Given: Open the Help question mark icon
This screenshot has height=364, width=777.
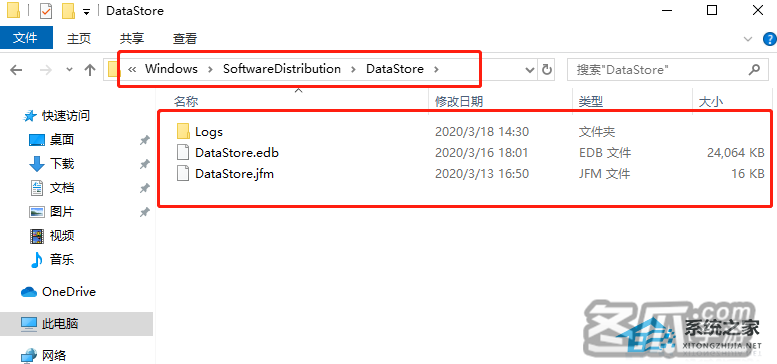Looking at the screenshot, I should click(770, 39).
